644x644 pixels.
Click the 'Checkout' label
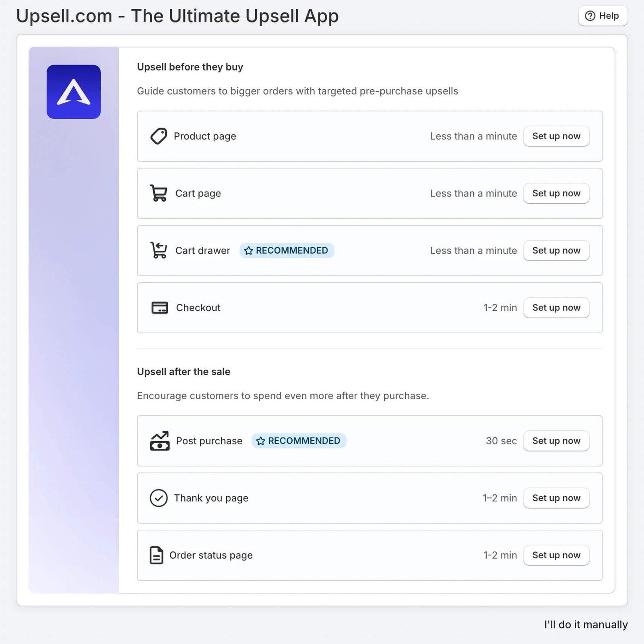[198, 308]
